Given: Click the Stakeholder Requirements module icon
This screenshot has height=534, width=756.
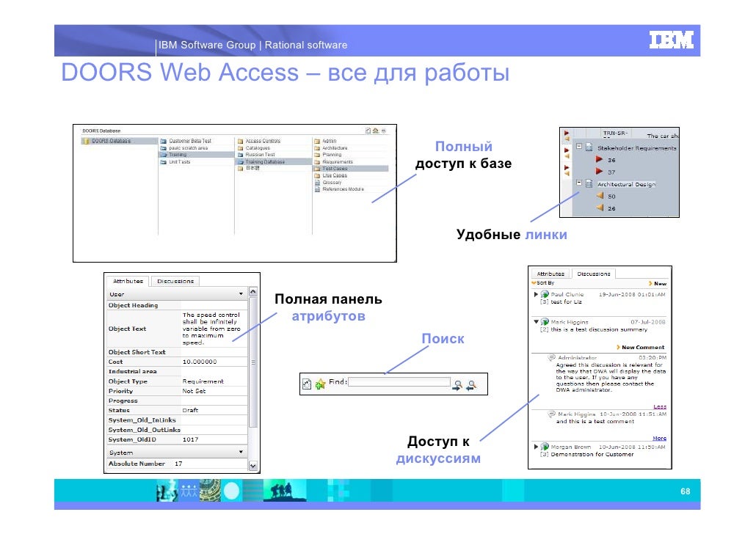Looking at the screenshot, I should tap(589, 147).
